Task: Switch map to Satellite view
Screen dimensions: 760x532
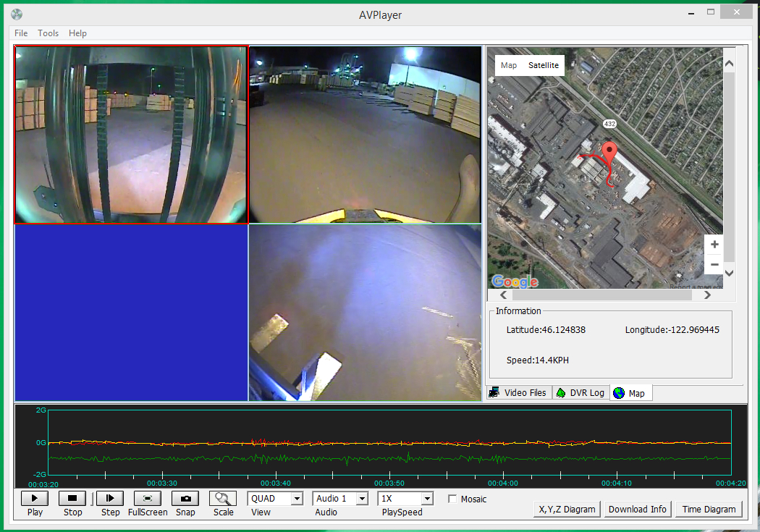Action: (544, 65)
